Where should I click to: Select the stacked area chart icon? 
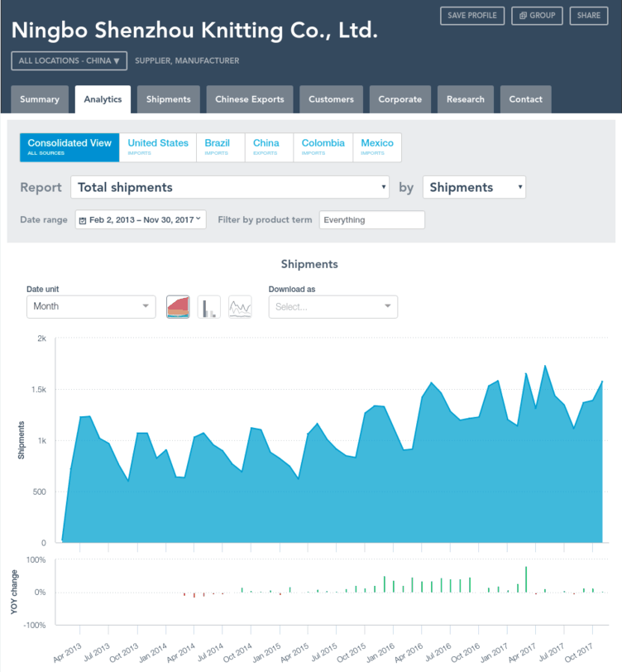pos(178,307)
